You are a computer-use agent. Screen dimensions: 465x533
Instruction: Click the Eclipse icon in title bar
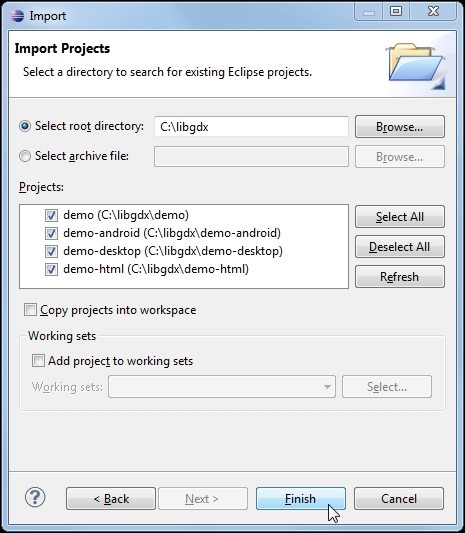click(x=17, y=16)
